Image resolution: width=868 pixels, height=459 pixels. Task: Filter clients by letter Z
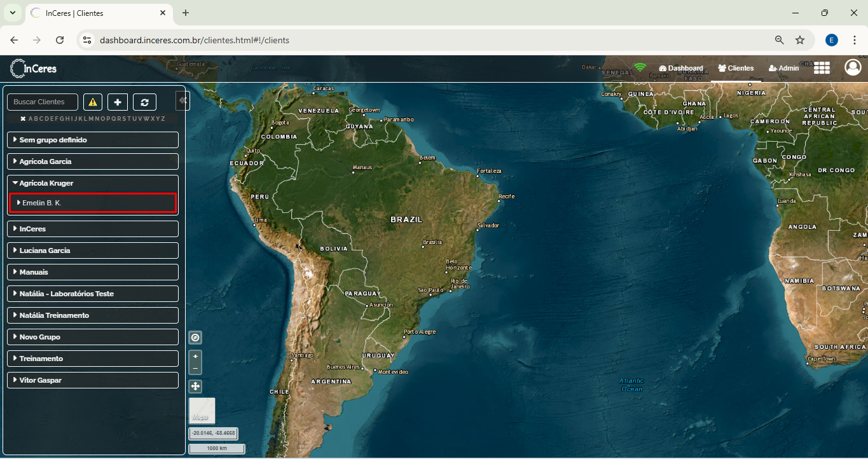point(163,119)
